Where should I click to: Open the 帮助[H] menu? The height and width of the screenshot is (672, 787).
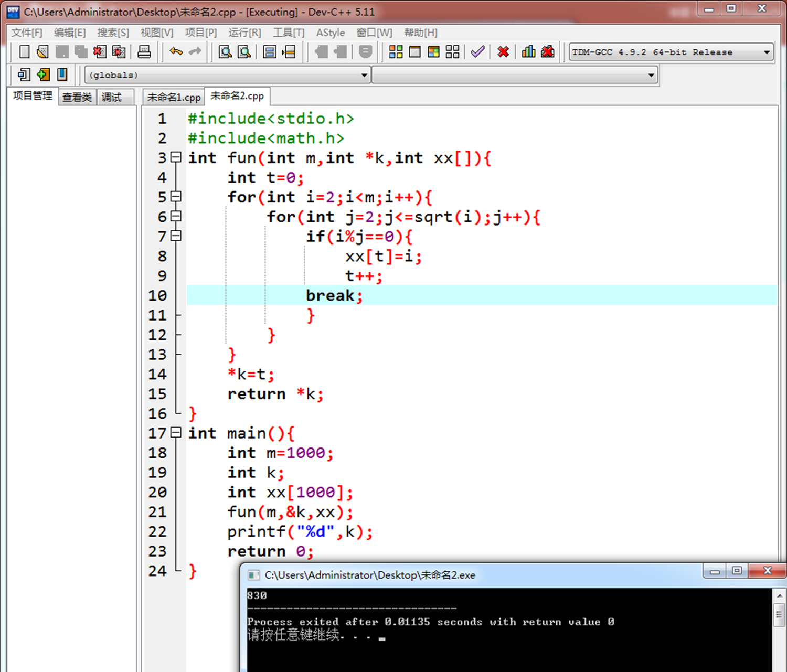(x=421, y=33)
